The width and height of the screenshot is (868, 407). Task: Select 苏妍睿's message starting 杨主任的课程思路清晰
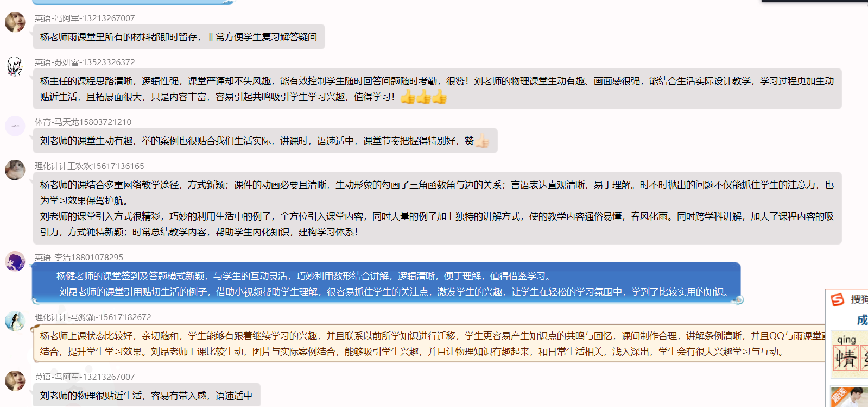[x=437, y=89]
